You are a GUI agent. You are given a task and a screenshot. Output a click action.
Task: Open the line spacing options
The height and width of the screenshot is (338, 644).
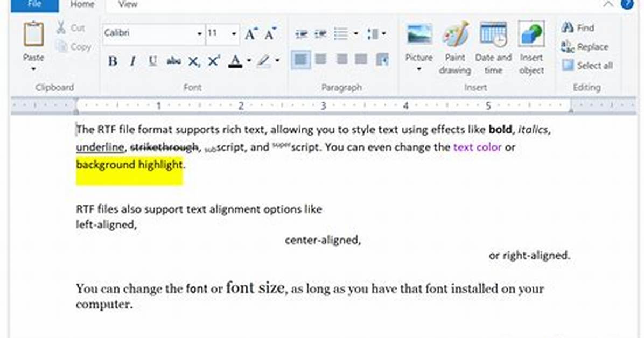click(x=376, y=34)
